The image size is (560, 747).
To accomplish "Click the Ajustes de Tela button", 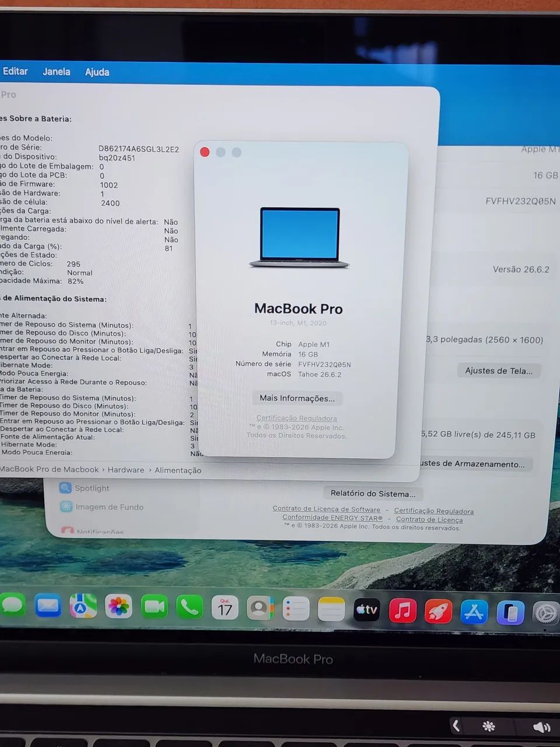I will 499,371.
